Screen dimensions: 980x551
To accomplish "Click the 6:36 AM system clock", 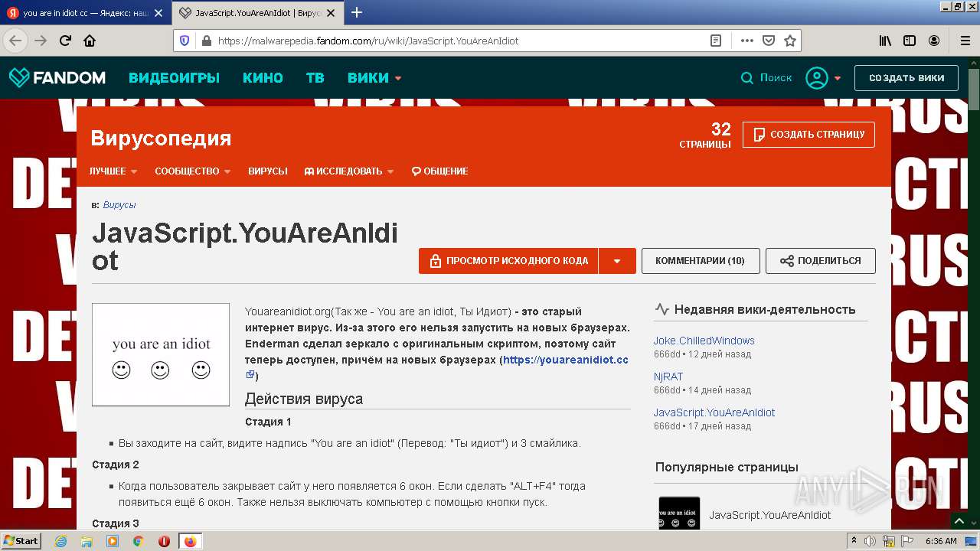I will [x=941, y=541].
